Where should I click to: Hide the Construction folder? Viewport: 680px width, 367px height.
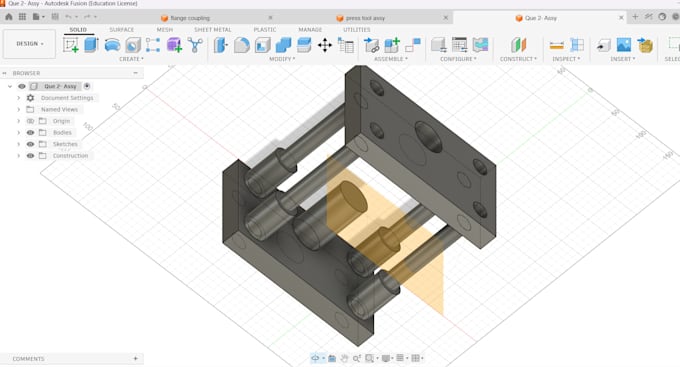coord(30,156)
